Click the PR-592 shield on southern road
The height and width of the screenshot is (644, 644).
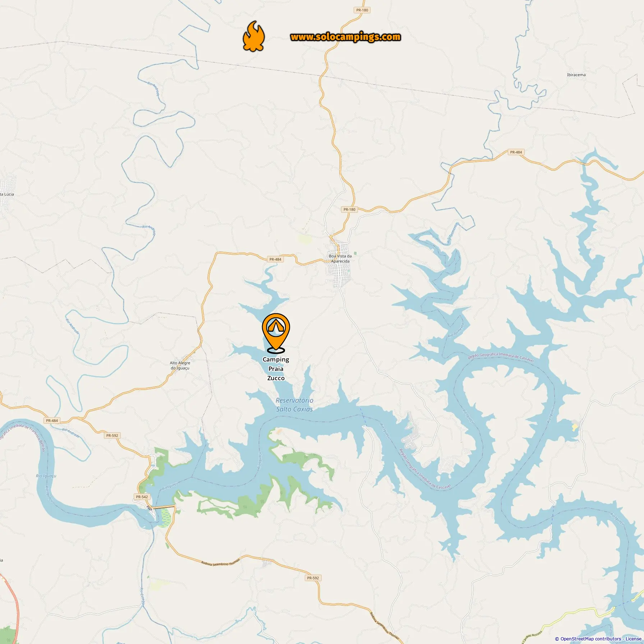click(313, 578)
